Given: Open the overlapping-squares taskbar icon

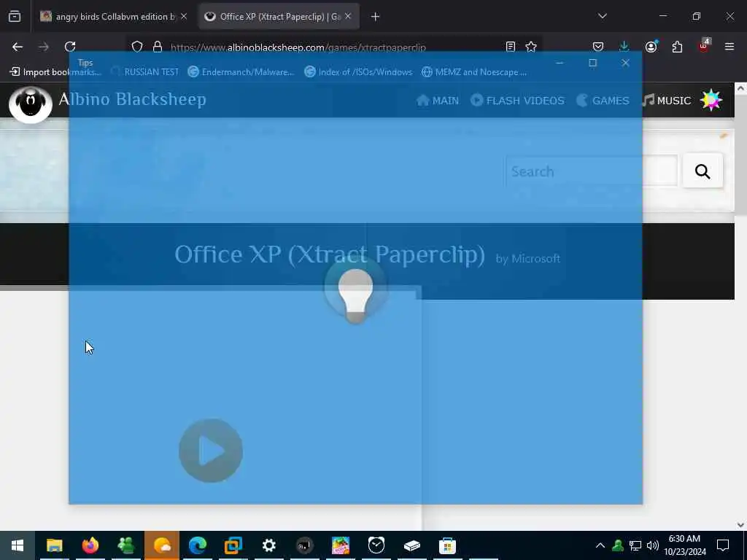Looking at the screenshot, I should [233, 545].
